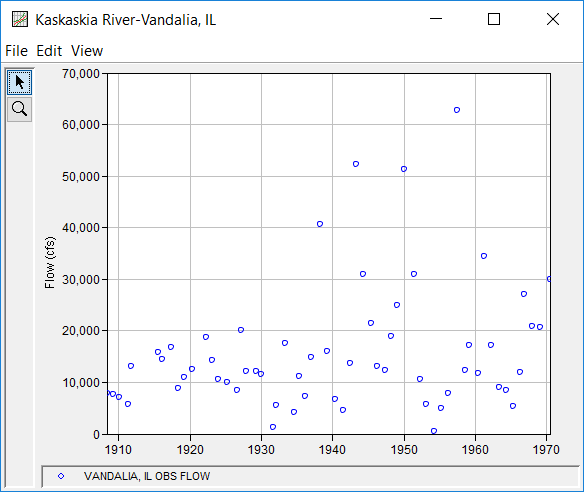Click the Flow (cfs) axis label
584x492 pixels.
point(50,263)
